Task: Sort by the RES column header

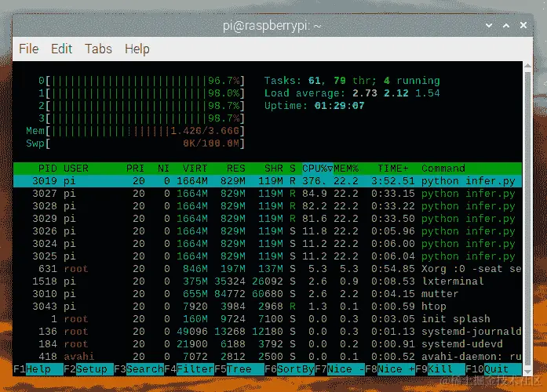Action: [x=235, y=169]
